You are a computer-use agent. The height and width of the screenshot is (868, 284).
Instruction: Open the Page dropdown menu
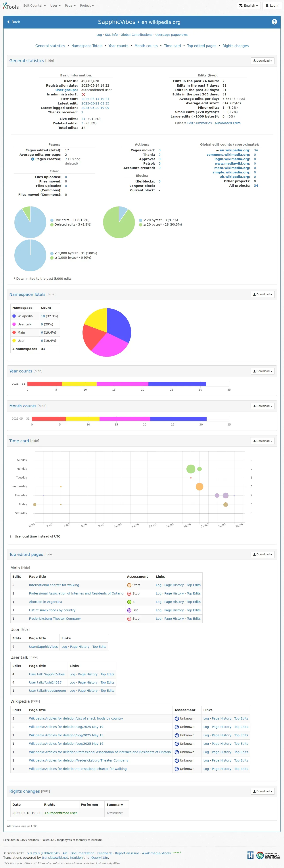pyautogui.click(x=70, y=5)
